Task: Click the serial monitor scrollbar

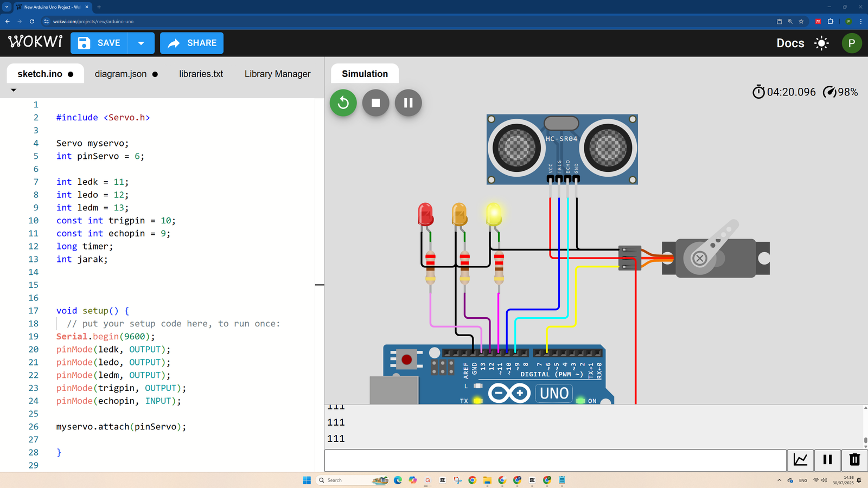Action: (865, 440)
